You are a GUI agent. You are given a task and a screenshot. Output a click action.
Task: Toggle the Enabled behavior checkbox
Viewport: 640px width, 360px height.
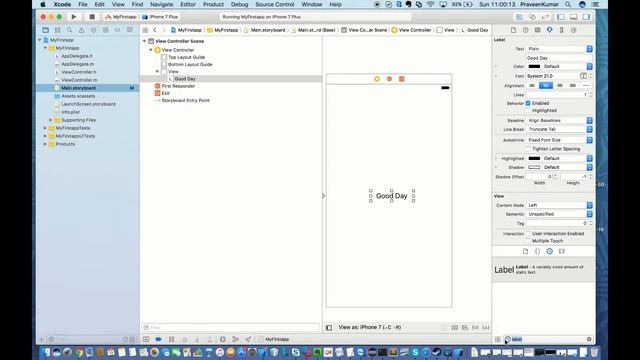[528, 103]
